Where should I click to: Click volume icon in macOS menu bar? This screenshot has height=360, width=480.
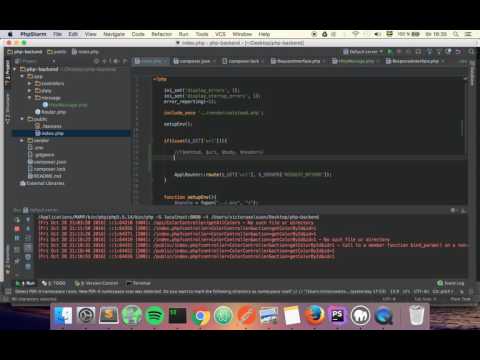click(x=377, y=34)
